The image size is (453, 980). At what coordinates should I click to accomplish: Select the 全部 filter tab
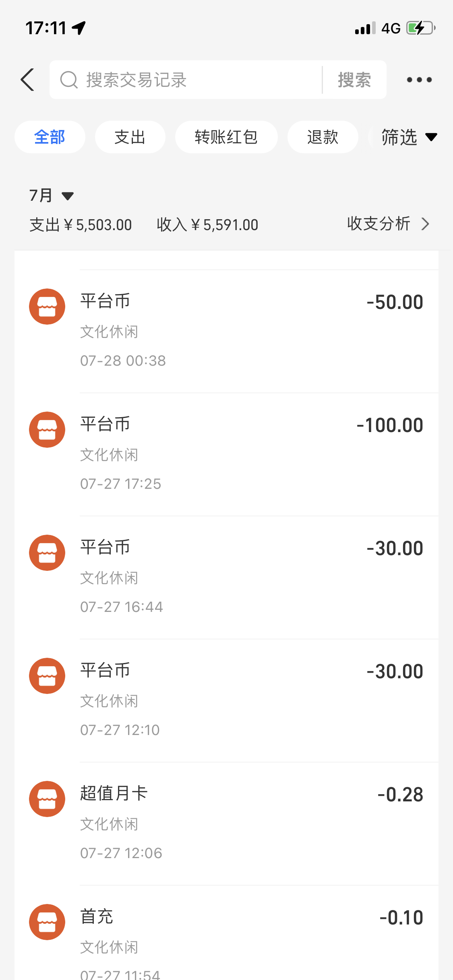coord(50,137)
